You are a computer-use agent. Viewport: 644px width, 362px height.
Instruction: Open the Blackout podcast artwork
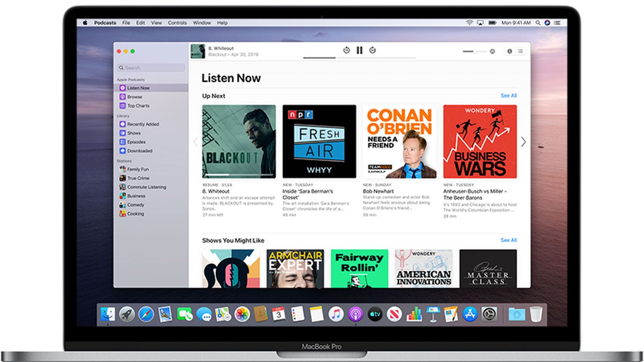pyautogui.click(x=239, y=142)
